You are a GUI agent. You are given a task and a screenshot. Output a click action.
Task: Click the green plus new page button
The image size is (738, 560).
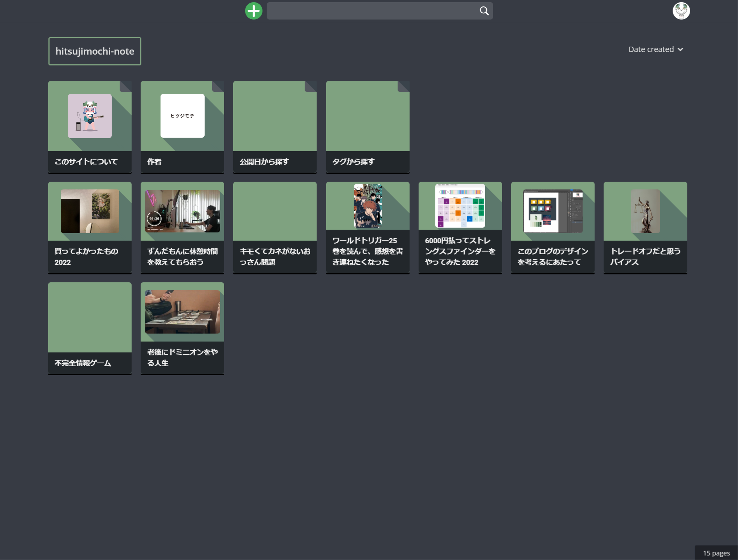pyautogui.click(x=253, y=11)
